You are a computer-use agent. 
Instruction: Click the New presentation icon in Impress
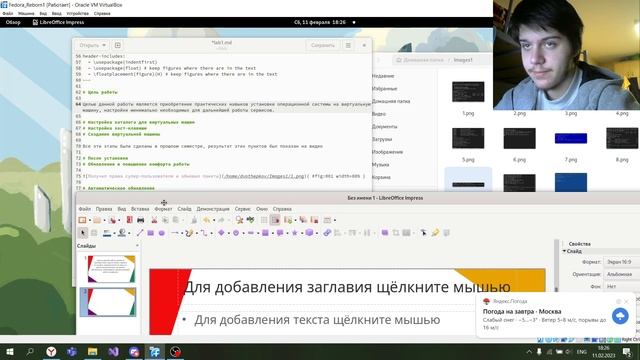(82, 220)
